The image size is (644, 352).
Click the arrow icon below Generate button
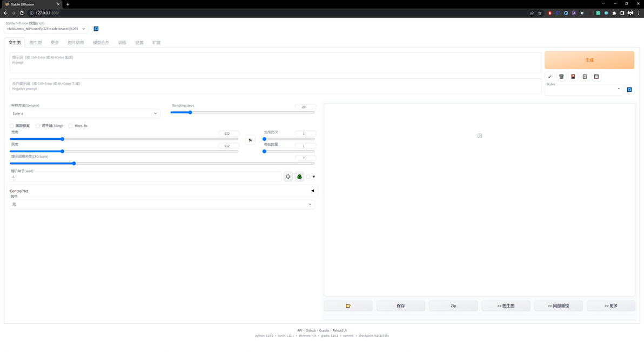549,77
